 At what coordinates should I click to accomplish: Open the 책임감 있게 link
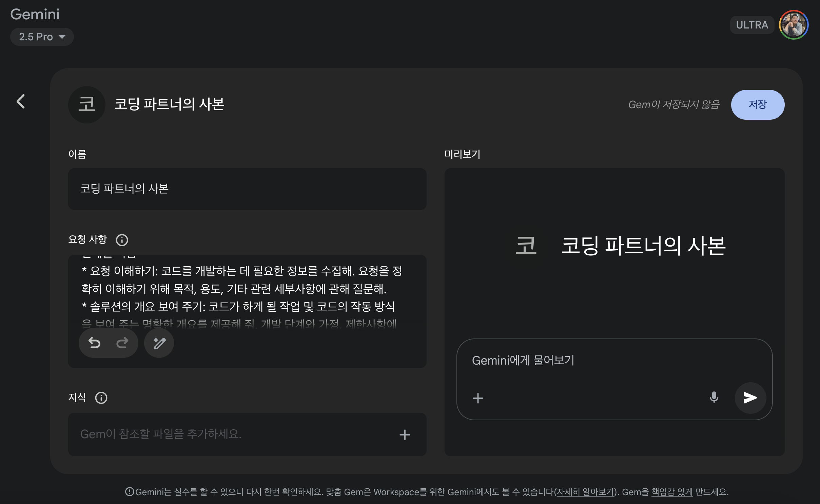coord(672,492)
